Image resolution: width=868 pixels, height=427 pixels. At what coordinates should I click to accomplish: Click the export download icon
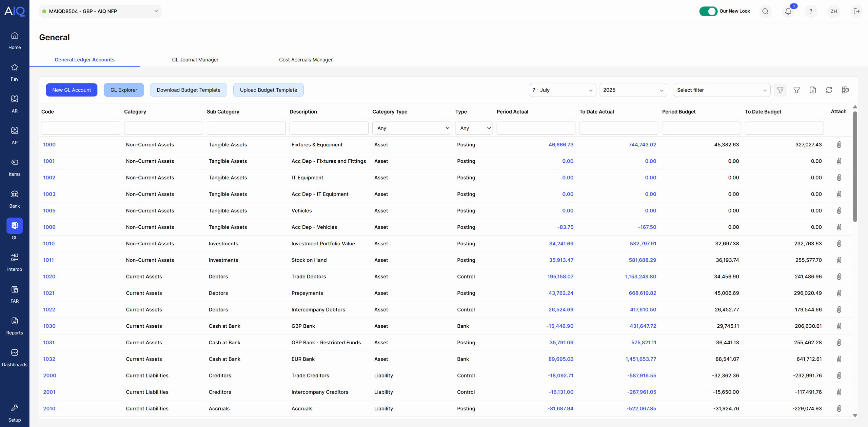pyautogui.click(x=813, y=90)
